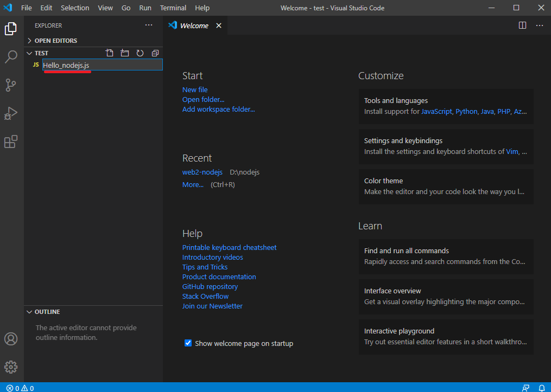Open GitHub repository link

(210, 287)
